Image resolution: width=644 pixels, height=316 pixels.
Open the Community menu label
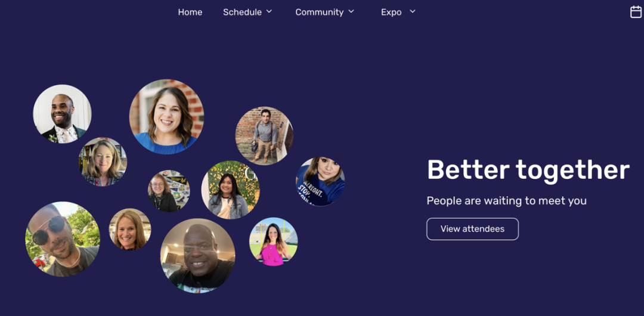320,13
